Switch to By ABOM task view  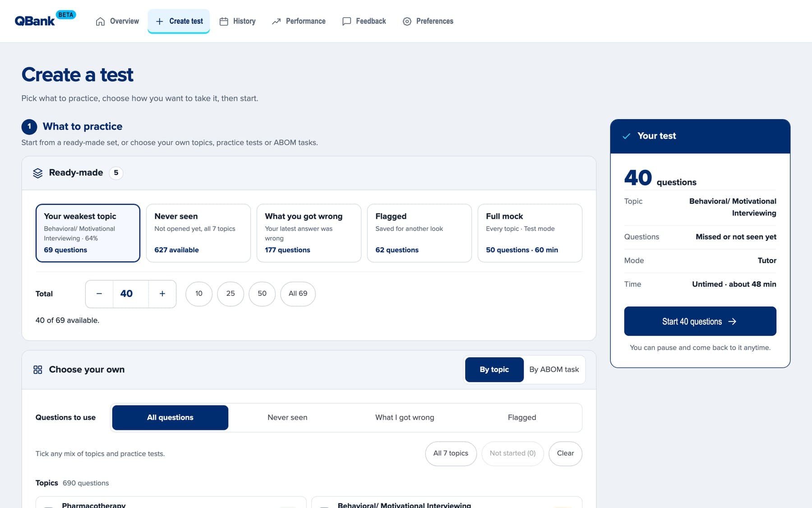pyautogui.click(x=554, y=370)
